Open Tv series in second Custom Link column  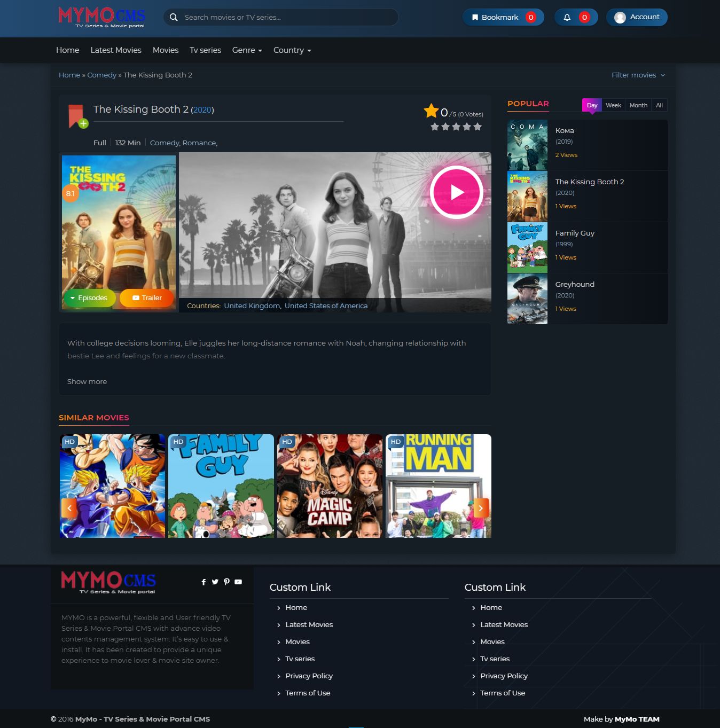pos(495,659)
